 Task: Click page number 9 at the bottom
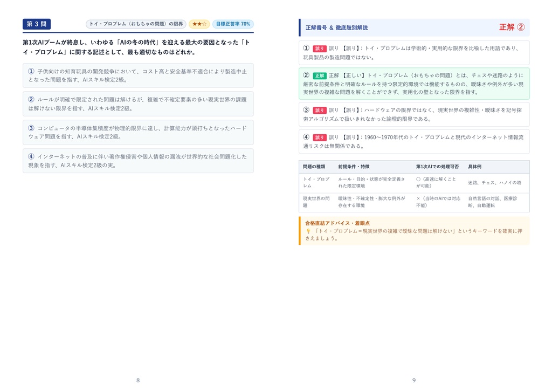(414, 380)
